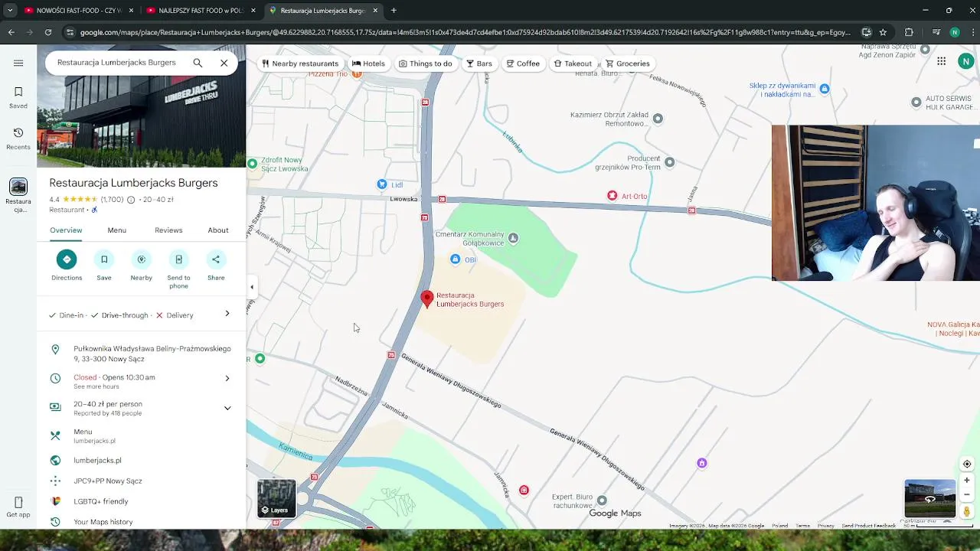The image size is (980, 551).
Task: Click the Cmentarz Komunalny Gołąbkowice marker
Action: click(x=513, y=238)
